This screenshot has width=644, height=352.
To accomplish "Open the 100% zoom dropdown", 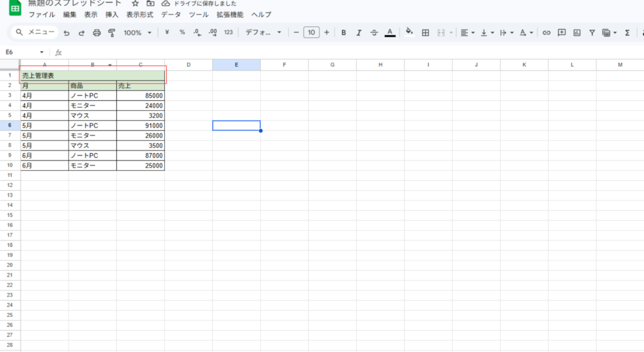I will [138, 33].
